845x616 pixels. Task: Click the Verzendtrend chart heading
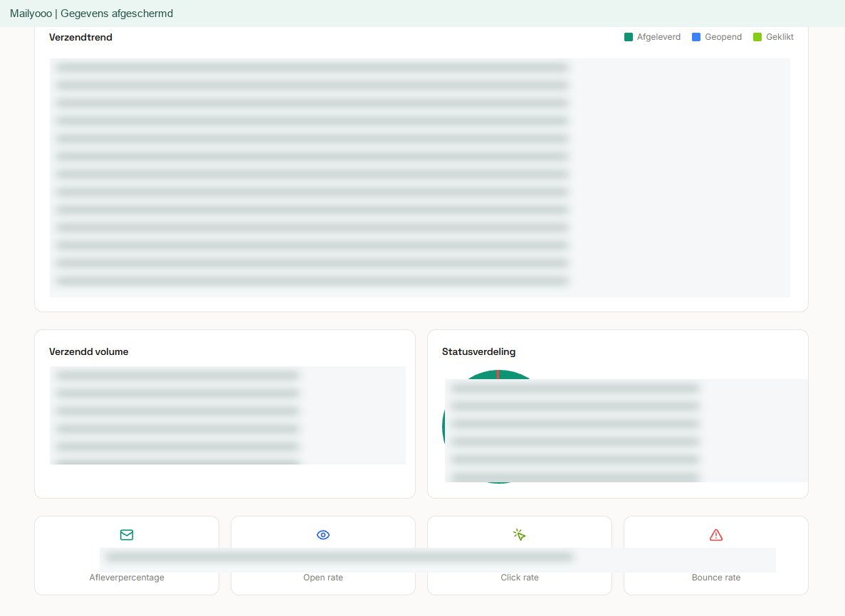click(81, 37)
